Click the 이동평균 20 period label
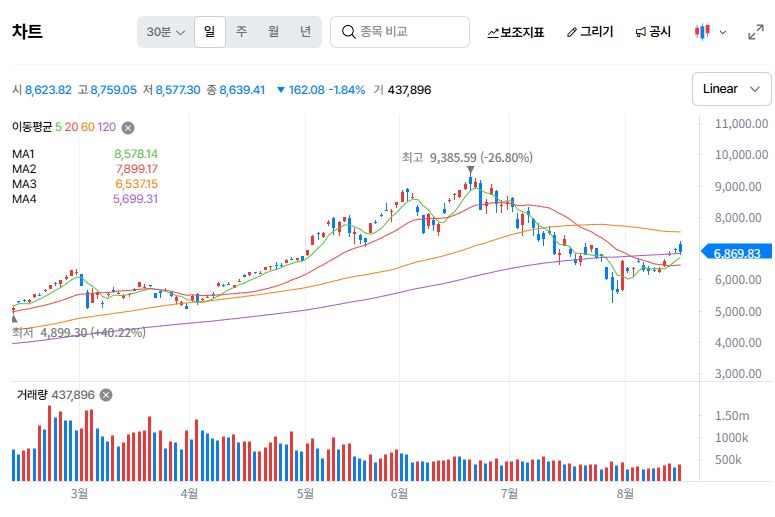 [x=71, y=127]
